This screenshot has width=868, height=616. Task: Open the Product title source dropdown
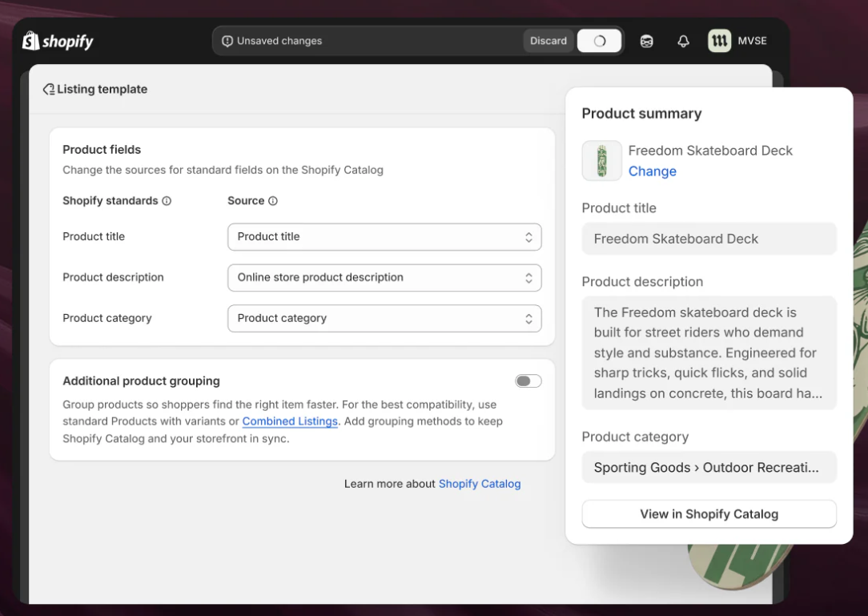(x=384, y=237)
